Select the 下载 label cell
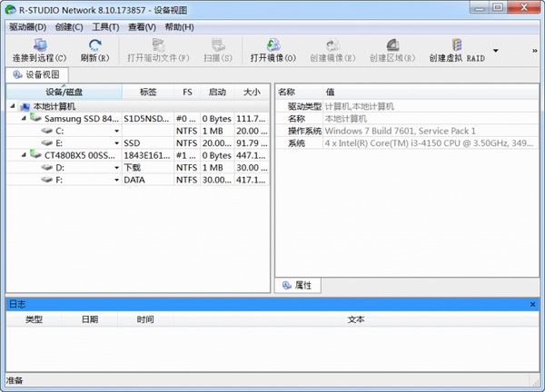The height and width of the screenshot is (392, 545). click(148, 167)
